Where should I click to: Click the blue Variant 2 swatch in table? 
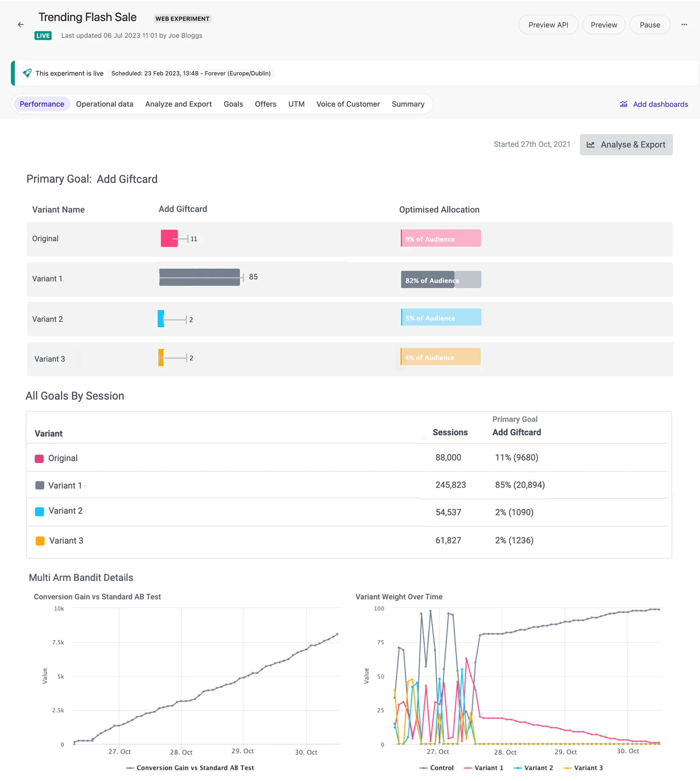point(39,511)
